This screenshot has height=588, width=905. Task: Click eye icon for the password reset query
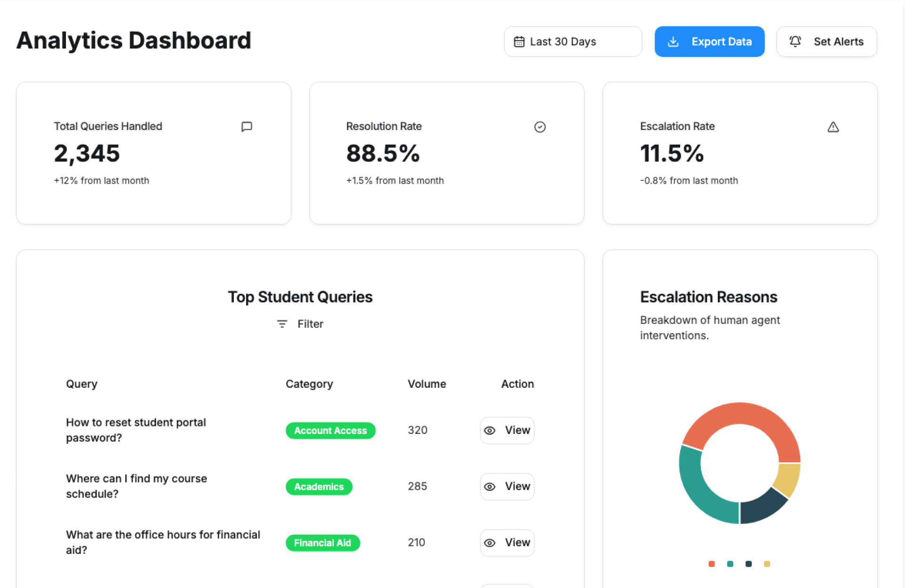point(490,431)
